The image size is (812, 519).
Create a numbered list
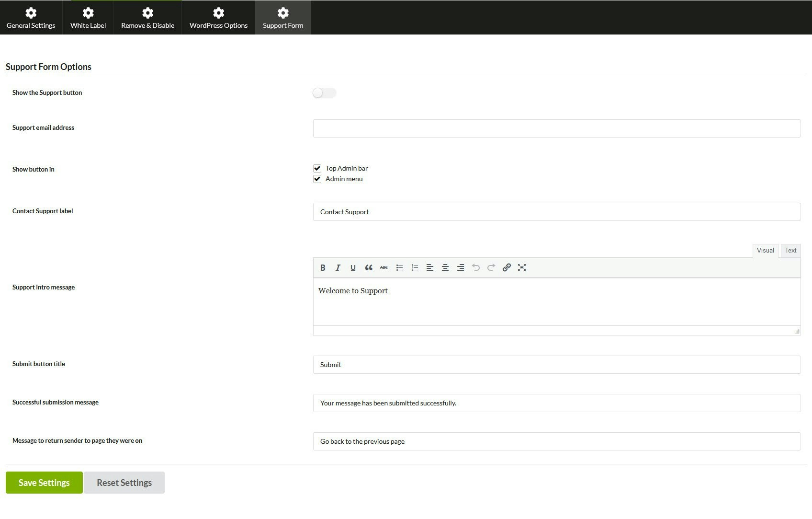415,267
